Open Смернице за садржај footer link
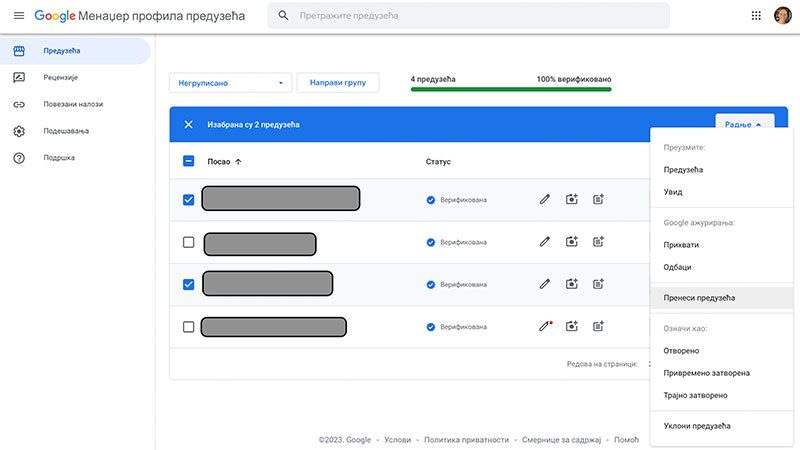The height and width of the screenshot is (450, 800). (x=561, y=440)
